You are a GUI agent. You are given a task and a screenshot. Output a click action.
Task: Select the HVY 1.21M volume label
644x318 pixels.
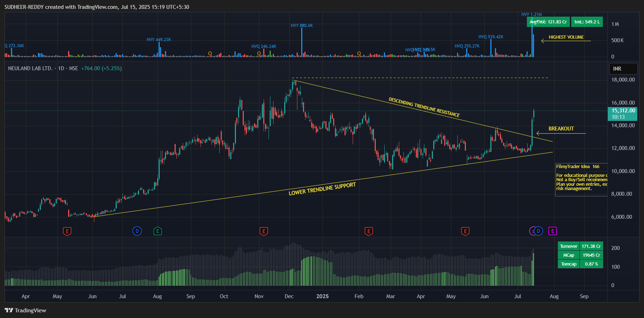click(x=532, y=15)
